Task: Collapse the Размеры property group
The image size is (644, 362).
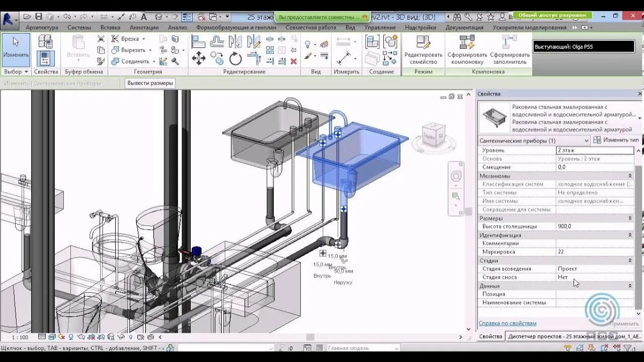Action: point(630,218)
